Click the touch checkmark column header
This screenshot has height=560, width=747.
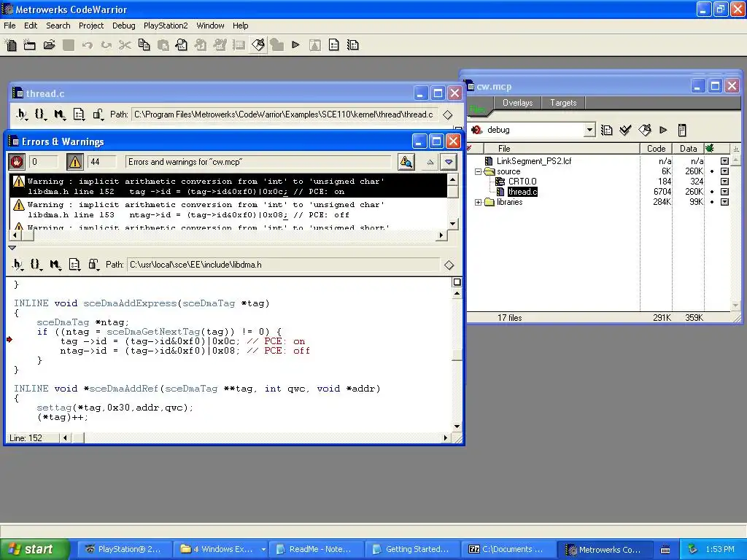coord(470,149)
